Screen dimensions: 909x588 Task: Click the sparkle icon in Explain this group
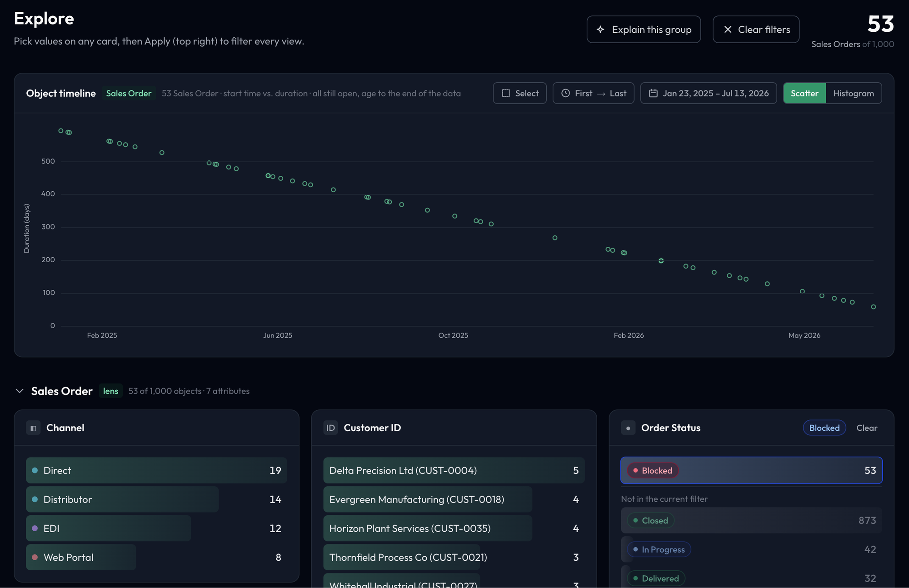click(x=600, y=30)
